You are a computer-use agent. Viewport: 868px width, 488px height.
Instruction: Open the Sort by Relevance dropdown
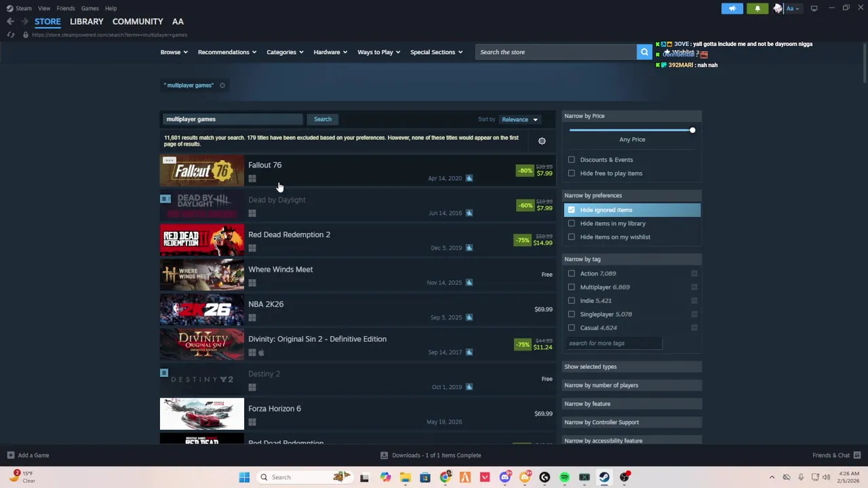pyautogui.click(x=519, y=119)
